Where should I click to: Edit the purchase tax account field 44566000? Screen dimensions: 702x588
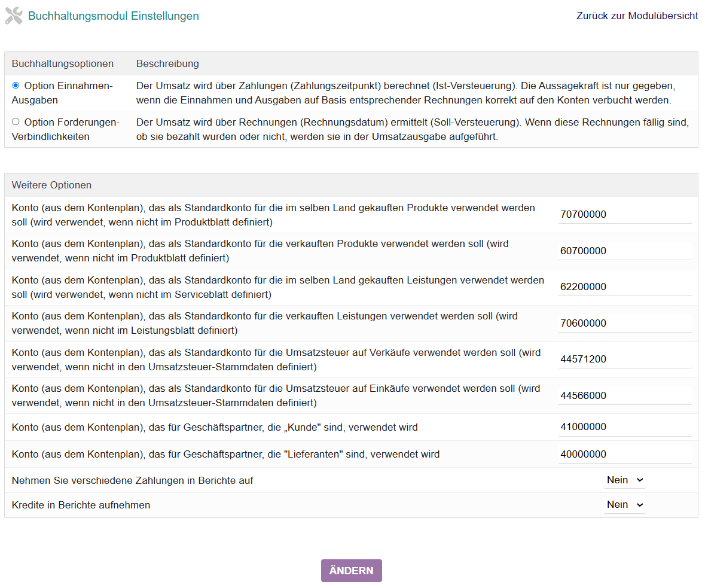point(624,395)
